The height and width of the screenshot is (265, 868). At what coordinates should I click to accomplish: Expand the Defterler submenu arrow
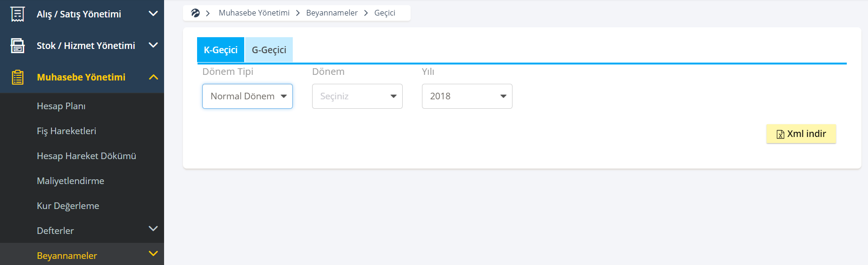click(x=153, y=229)
